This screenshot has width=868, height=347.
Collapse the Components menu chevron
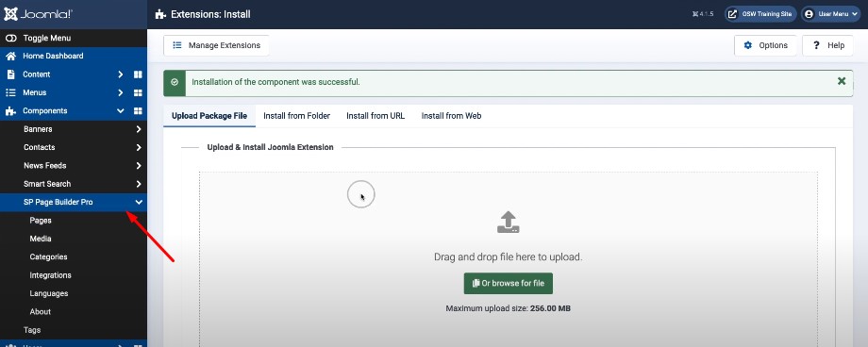(x=120, y=110)
